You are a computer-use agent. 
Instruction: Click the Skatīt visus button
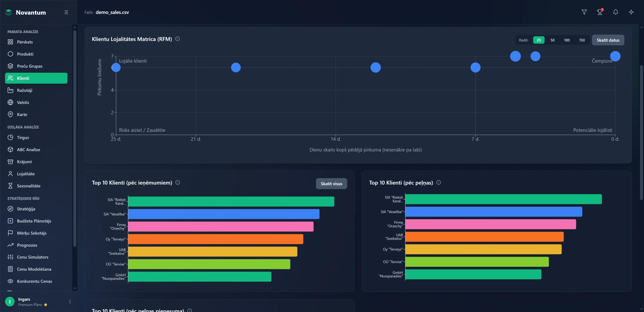coord(331,184)
